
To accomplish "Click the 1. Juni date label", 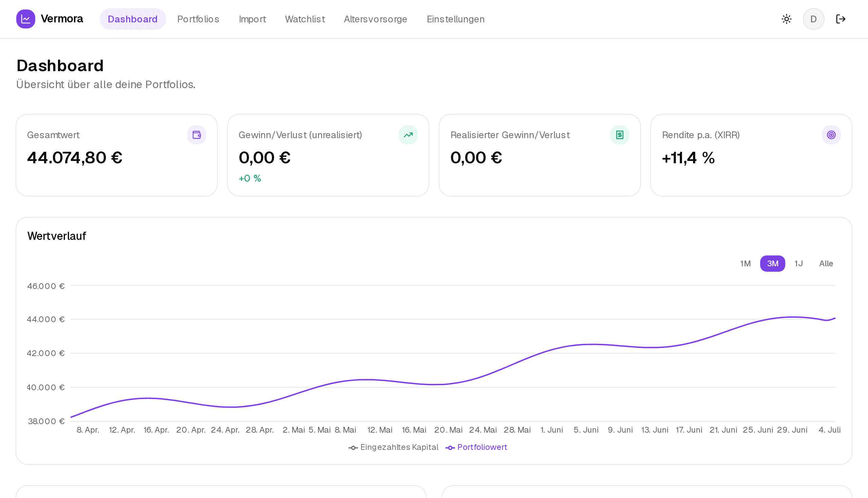I will (551, 430).
